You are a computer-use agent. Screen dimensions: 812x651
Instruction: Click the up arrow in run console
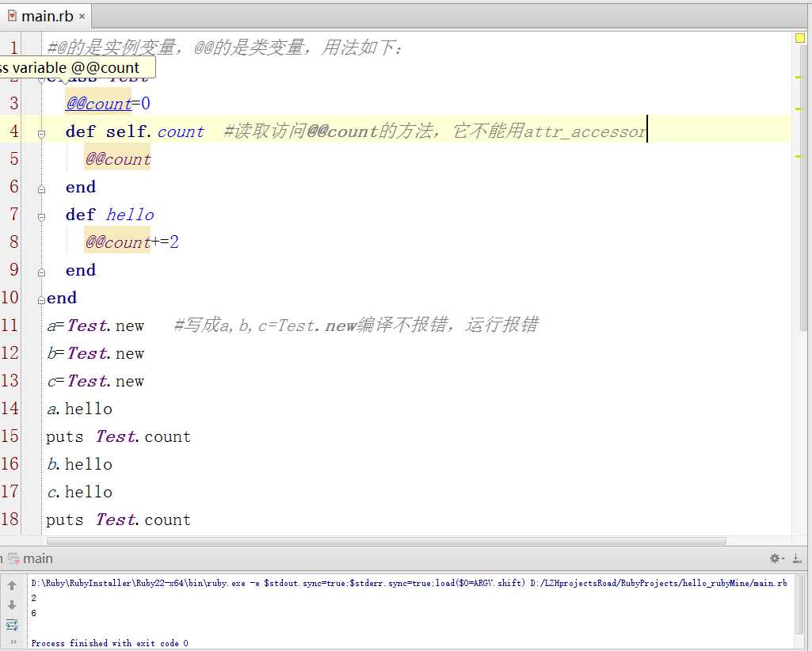[12, 585]
